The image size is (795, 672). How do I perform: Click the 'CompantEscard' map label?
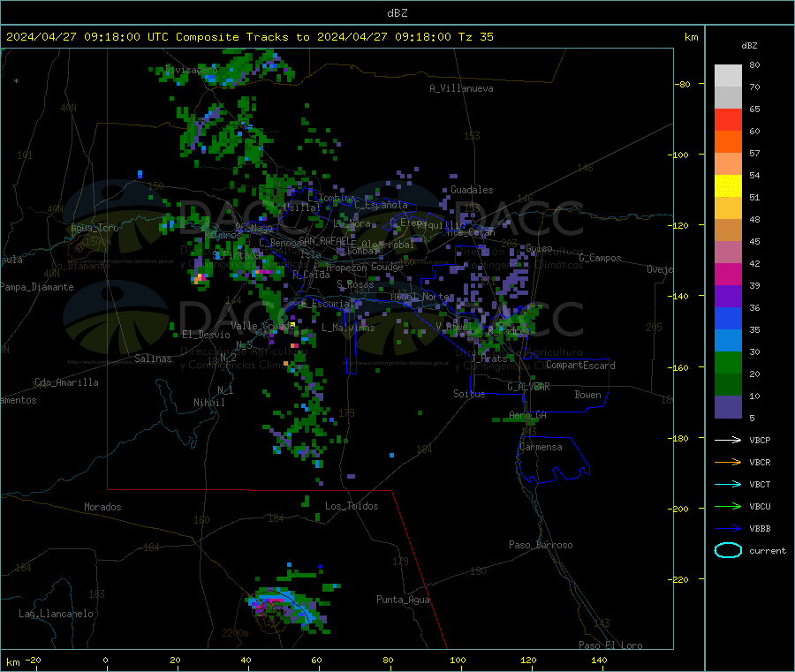(580, 366)
